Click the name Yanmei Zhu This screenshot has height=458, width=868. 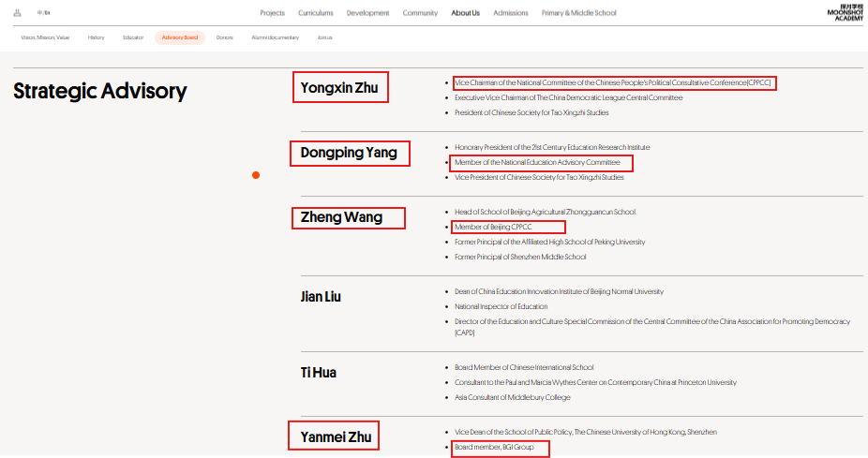336,437
